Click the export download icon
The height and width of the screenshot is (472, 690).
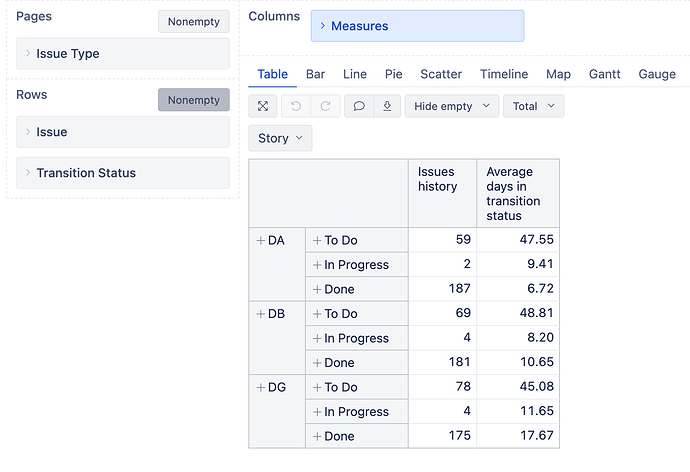pos(387,106)
